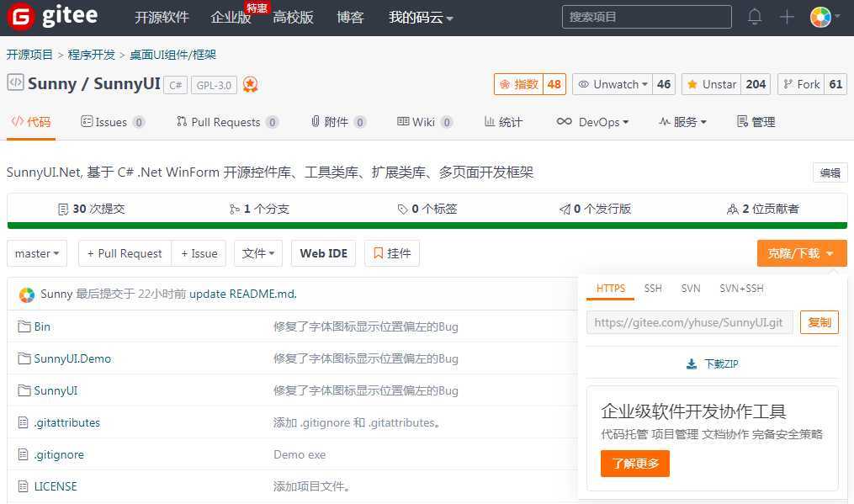Open the 附件 tab
This screenshot has width=854, height=504.
pyautogui.click(x=337, y=122)
